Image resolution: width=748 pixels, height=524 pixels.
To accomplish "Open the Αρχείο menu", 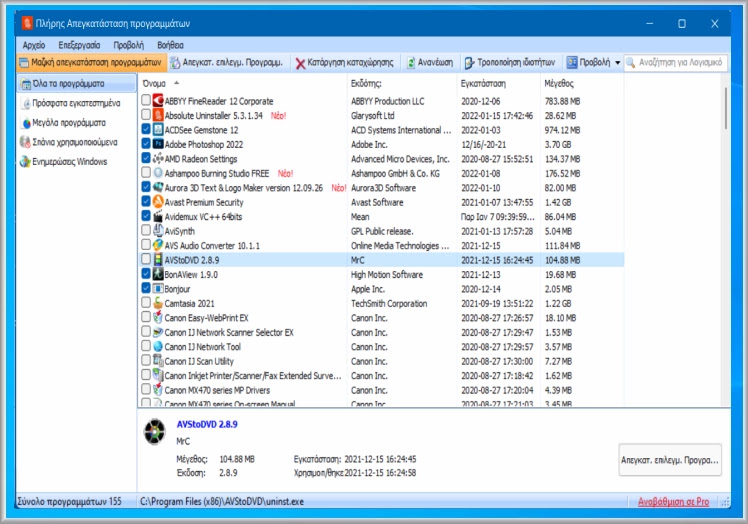I will click(x=34, y=45).
